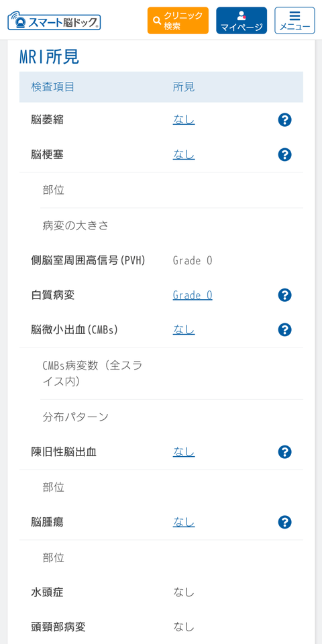Click help icon for 脳腫瘍 row

[x=284, y=523]
